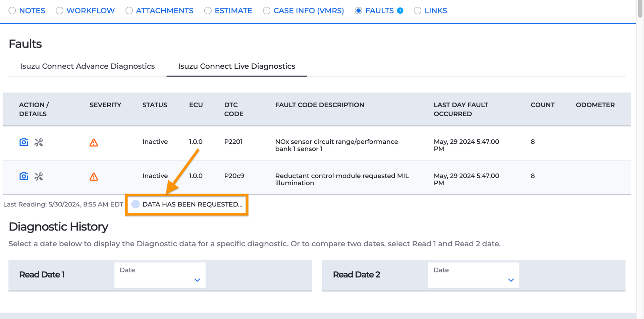This screenshot has width=644, height=319.
Task: Open the Read Date 2 date dropdown
Action: click(474, 275)
